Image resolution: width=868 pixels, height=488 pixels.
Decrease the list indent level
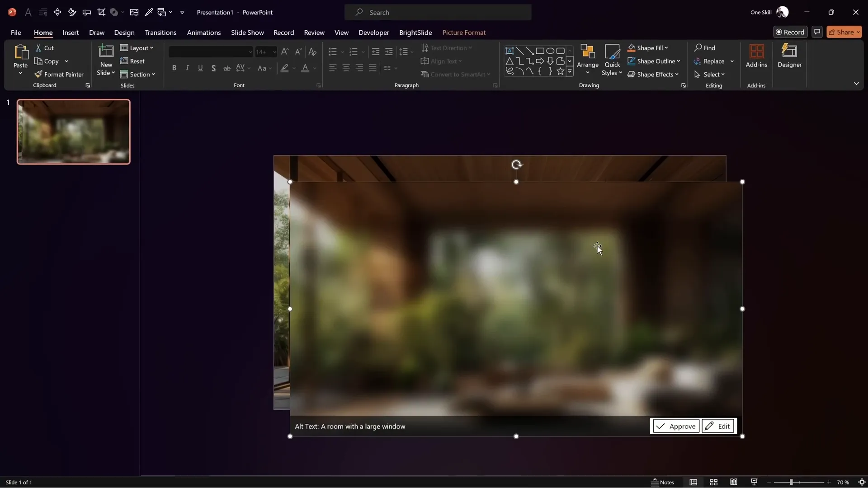point(375,52)
